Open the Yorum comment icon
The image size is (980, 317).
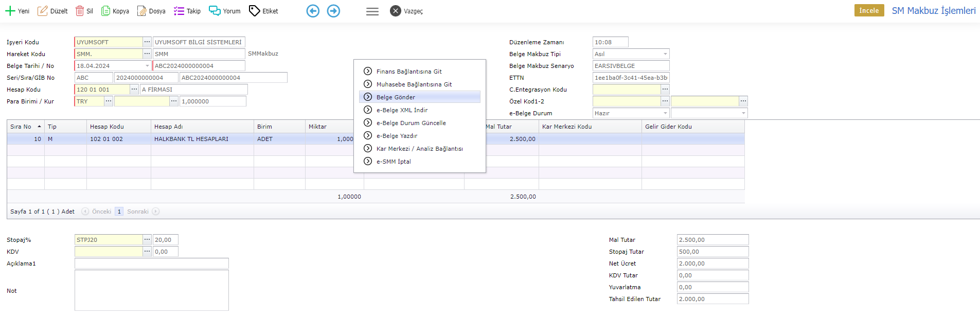point(215,11)
